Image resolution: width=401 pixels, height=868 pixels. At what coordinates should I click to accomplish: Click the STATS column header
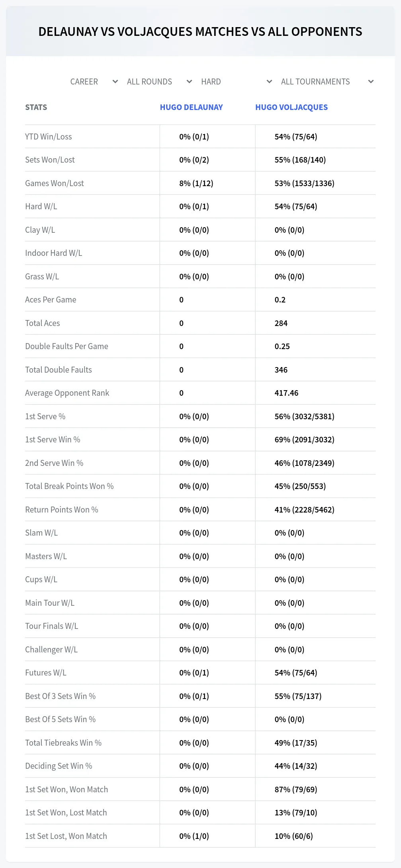(36, 107)
